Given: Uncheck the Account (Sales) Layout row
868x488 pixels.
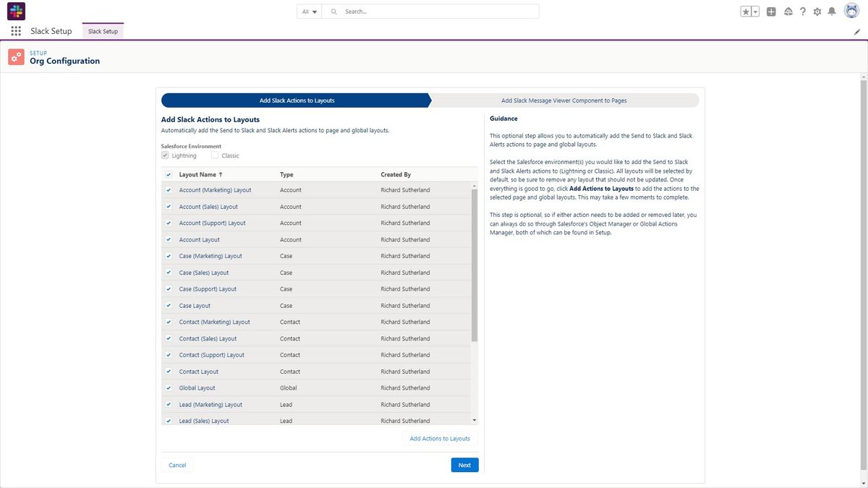Looking at the screenshot, I should pos(168,206).
